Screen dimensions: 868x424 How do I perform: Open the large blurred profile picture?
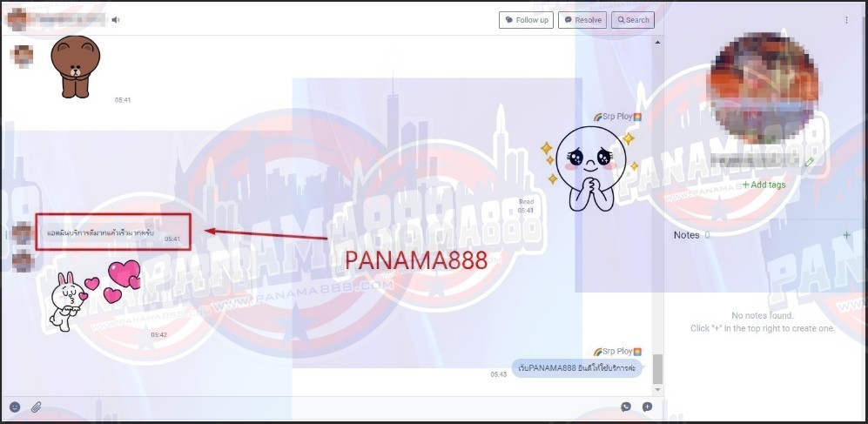(x=764, y=88)
